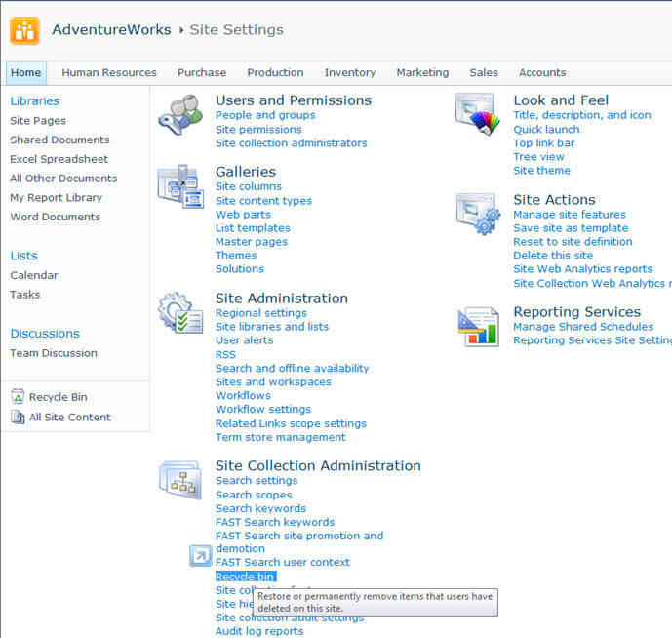Image resolution: width=672 pixels, height=638 pixels.
Task: Open Sites and workspaces link
Action: pos(273,382)
